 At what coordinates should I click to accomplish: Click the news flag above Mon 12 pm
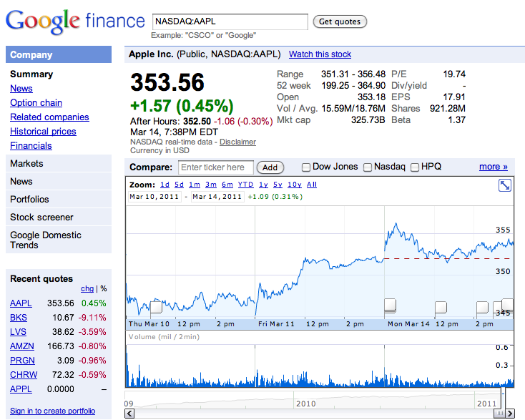tap(441, 307)
